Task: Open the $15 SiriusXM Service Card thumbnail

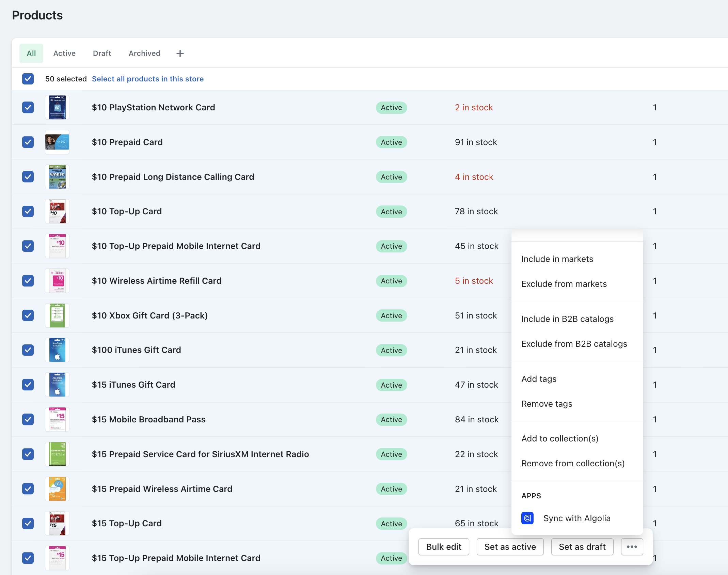Action: coord(57,454)
